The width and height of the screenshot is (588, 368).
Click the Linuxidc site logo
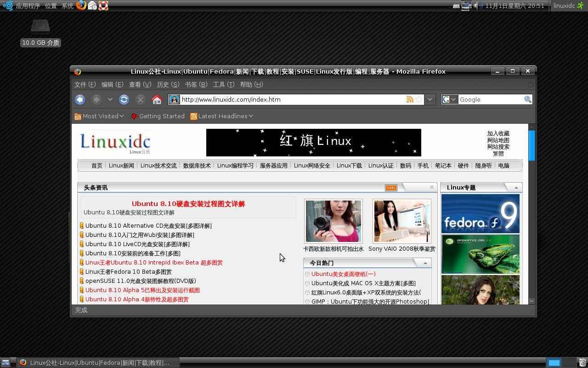(x=115, y=143)
